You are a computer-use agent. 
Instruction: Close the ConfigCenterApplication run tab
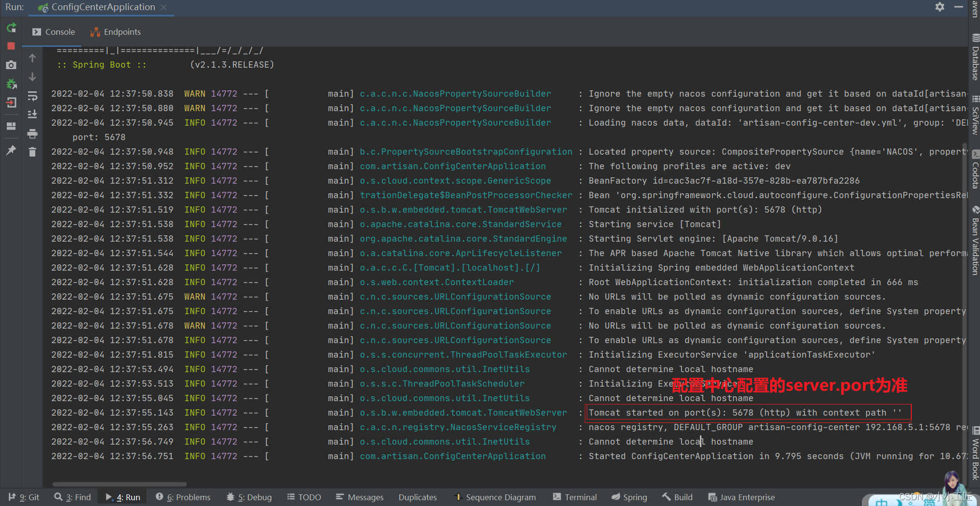click(x=163, y=7)
